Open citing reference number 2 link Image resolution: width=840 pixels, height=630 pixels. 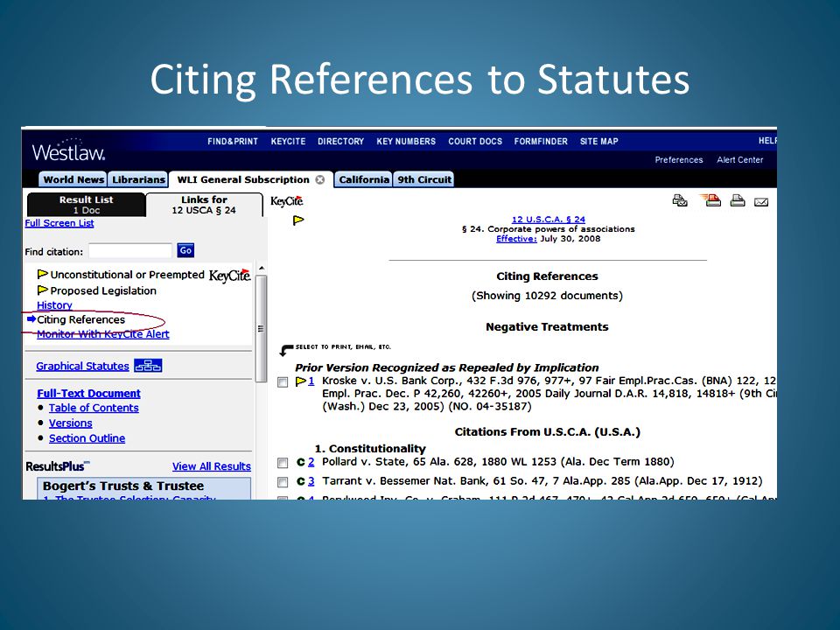[x=311, y=462]
